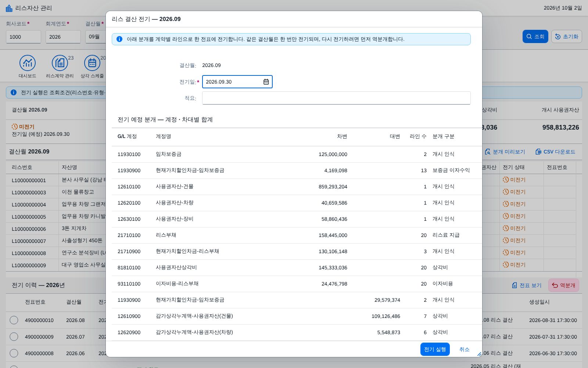
Task: Click the 사용권자산상각비 debit amount 145,333,036
Action: pyautogui.click(x=333, y=268)
